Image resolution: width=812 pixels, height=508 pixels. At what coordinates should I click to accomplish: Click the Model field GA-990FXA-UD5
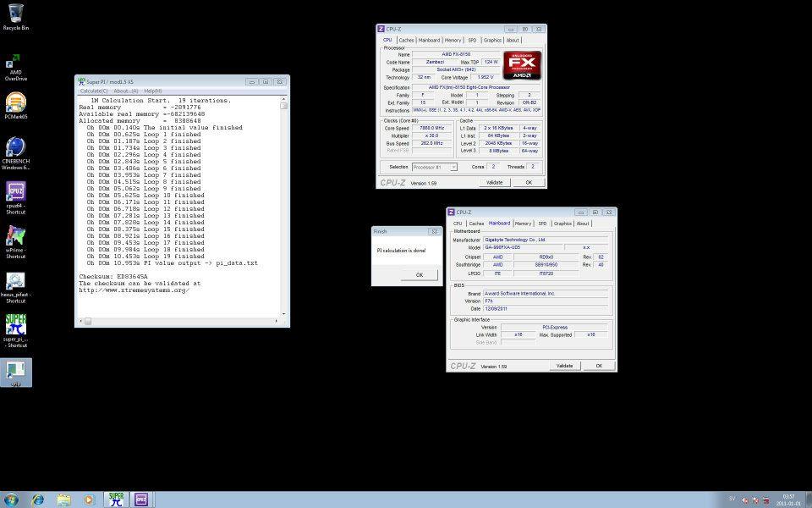[x=523, y=248]
